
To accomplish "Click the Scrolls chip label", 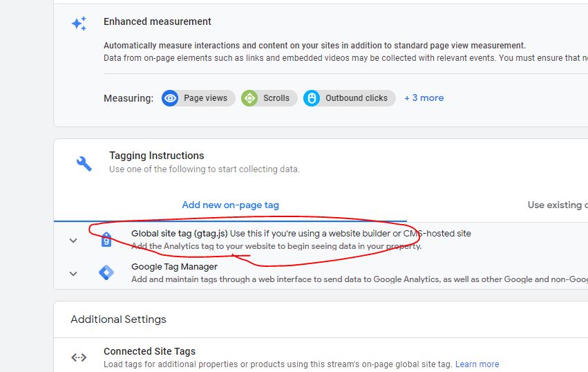I will click(x=276, y=98).
